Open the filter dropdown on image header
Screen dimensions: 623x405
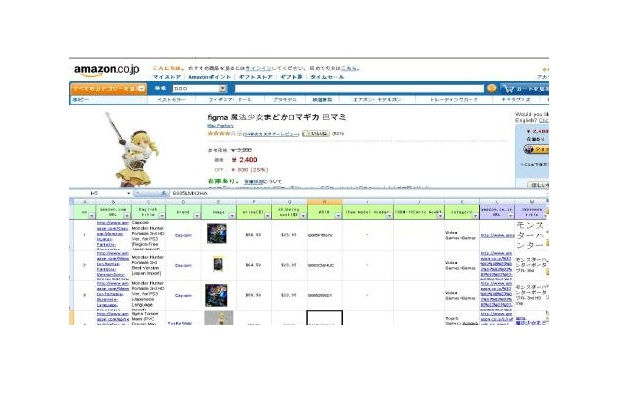232,216
